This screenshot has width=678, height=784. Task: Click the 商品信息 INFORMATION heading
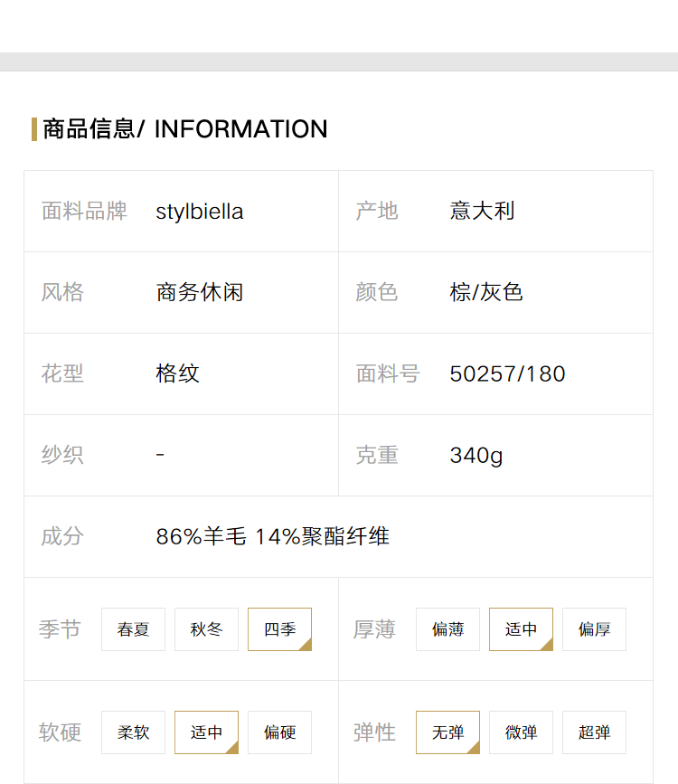coord(185,129)
